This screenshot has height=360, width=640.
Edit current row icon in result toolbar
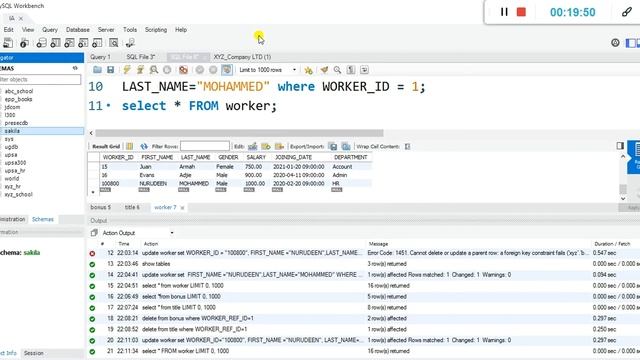click(x=253, y=146)
